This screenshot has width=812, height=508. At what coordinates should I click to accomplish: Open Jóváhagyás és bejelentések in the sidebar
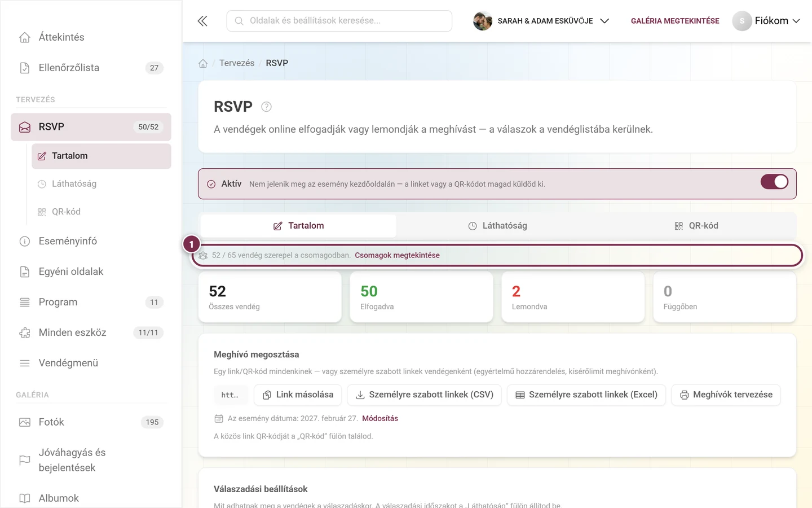tap(91, 460)
